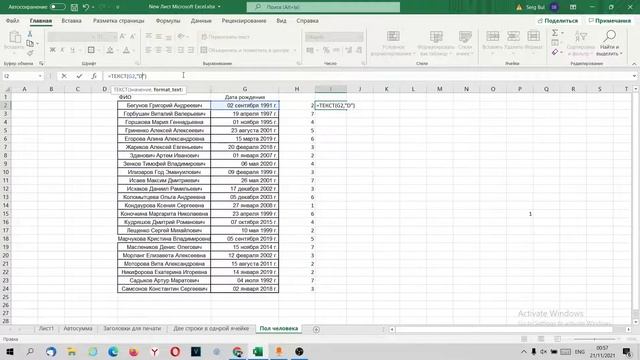The image size is (640, 360).
Task: Click the Fill Color bucket
Action: [x=110, y=50]
